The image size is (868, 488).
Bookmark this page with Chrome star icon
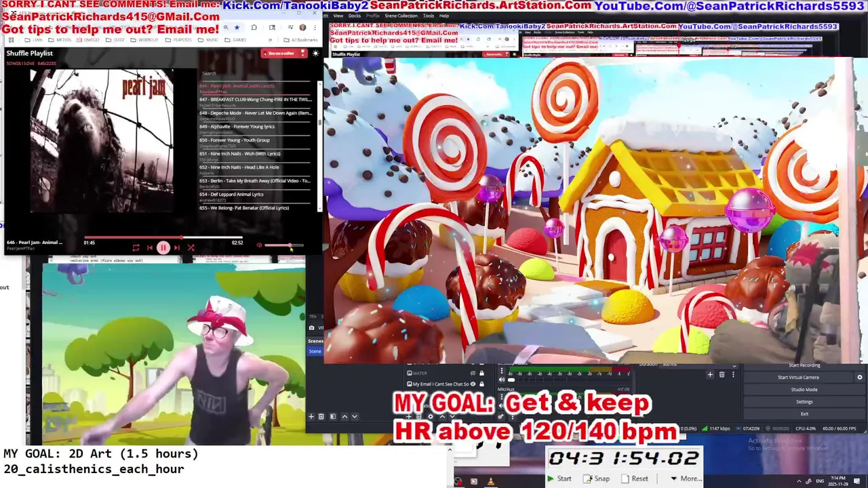point(237,27)
